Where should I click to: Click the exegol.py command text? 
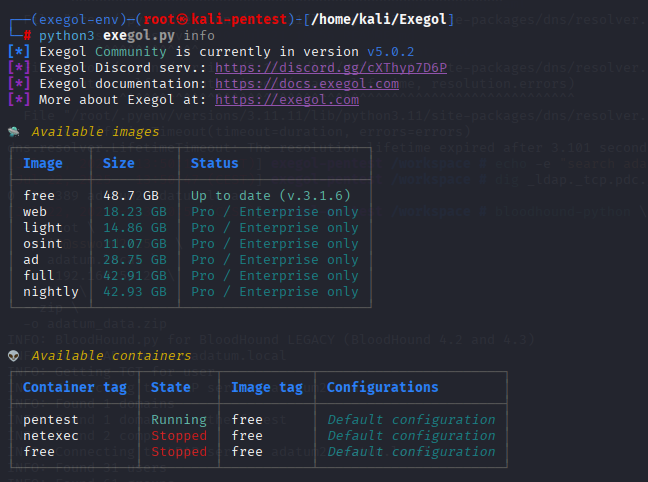pyautogui.click(x=139, y=36)
